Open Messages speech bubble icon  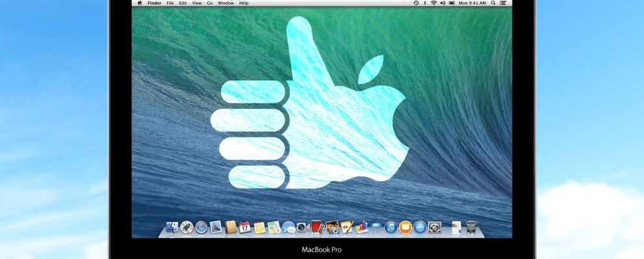click(289, 227)
